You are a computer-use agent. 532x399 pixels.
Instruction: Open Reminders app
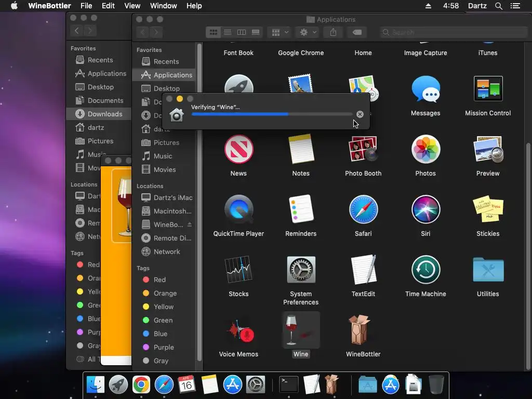click(x=301, y=209)
